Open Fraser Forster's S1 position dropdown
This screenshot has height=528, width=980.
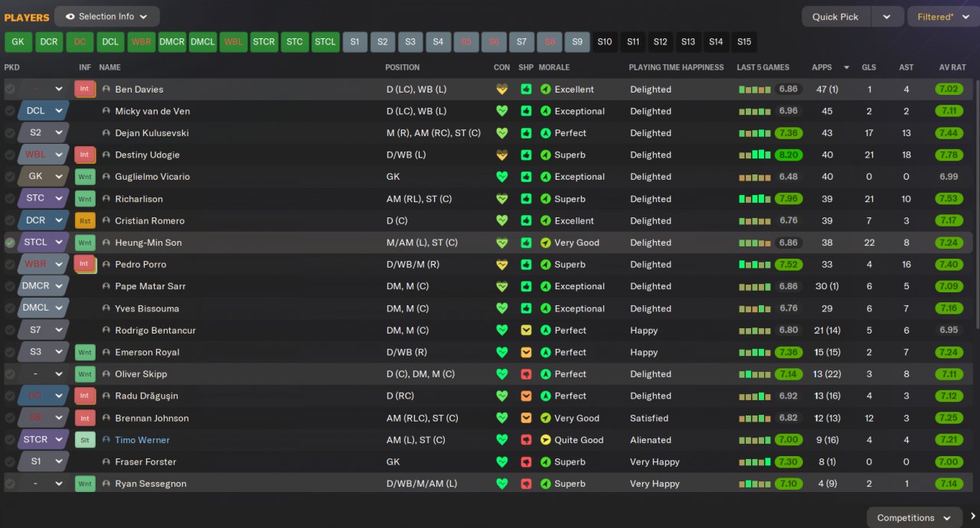tap(42, 462)
